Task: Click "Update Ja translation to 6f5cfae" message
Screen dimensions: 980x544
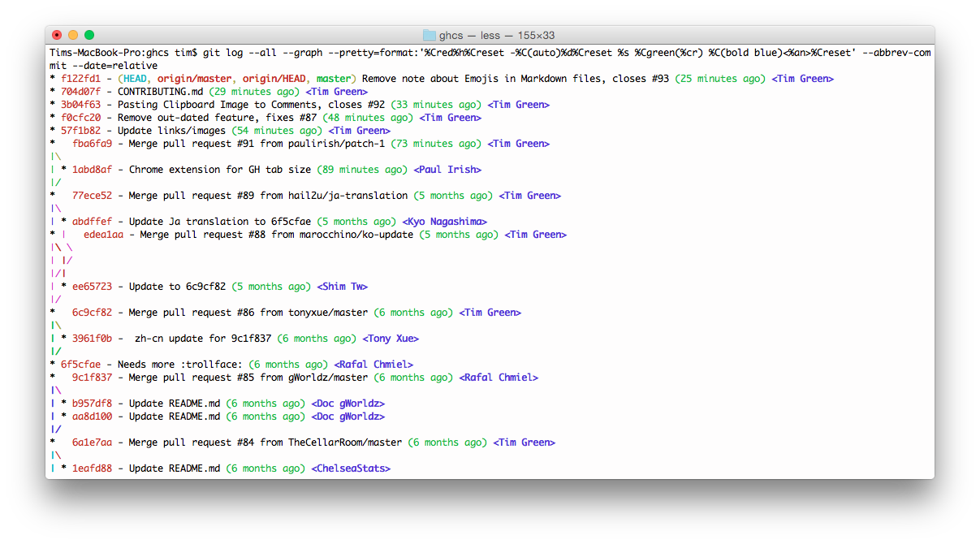Action: click(x=220, y=222)
